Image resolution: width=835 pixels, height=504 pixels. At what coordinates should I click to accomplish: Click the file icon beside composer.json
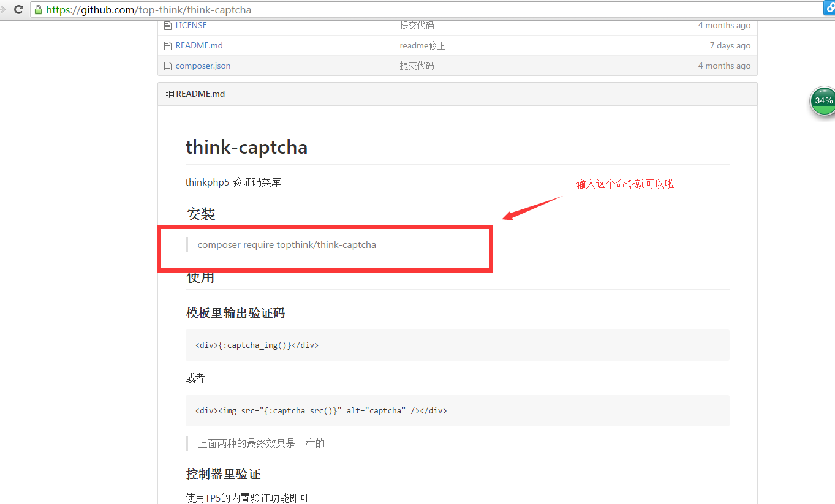pyautogui.click(x=168, y=66)
